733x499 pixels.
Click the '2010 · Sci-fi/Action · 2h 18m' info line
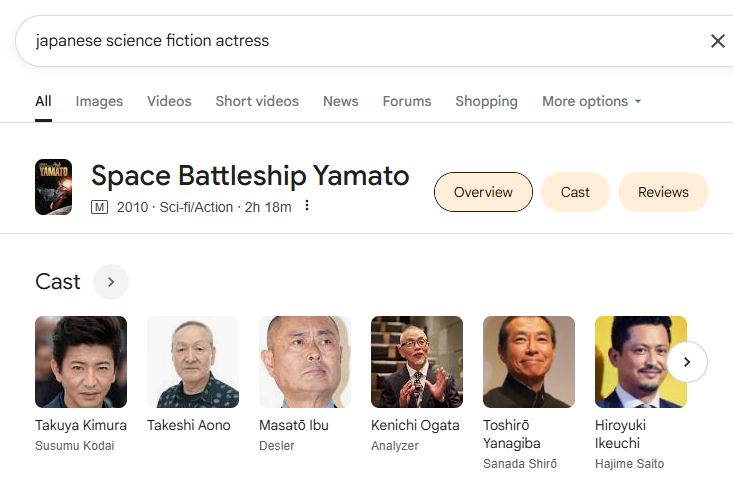click(x=204, y=207)
